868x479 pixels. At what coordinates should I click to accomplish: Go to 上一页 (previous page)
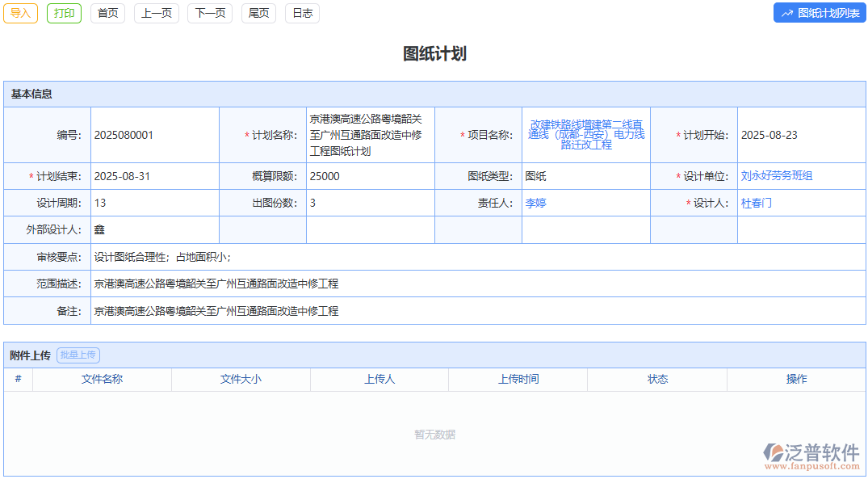[x=156, y=13]
